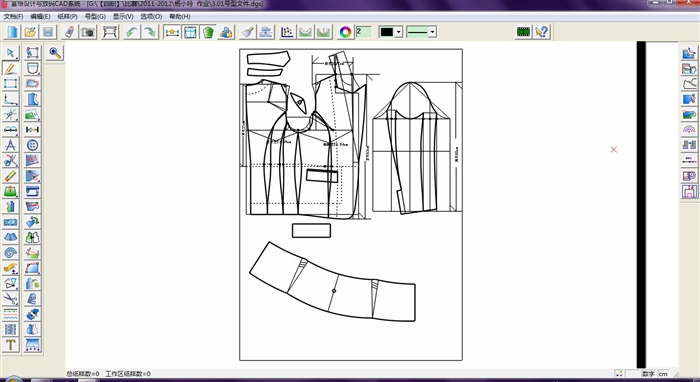Activate the What's This help pointer icon
The width and height of the screenshot is (700, 382).
tap(542, 32)
